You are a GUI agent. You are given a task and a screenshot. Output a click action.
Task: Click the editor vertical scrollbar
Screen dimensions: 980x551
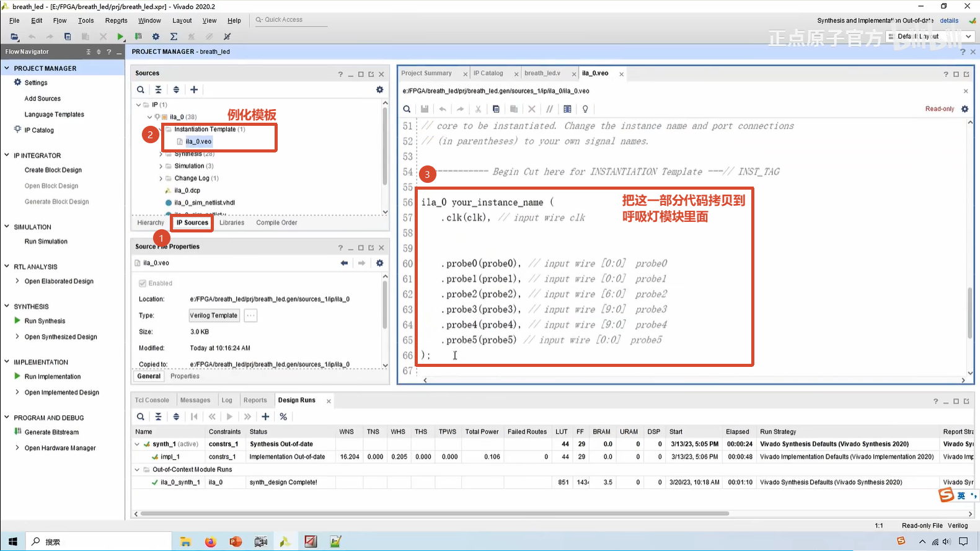[970, 313]
